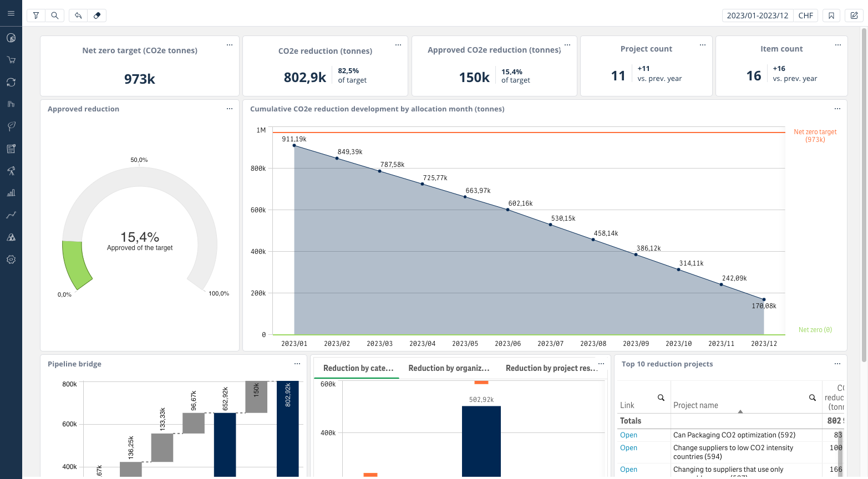
Task: Open the Approved reduction card options menu
Action: click(230, 109)
